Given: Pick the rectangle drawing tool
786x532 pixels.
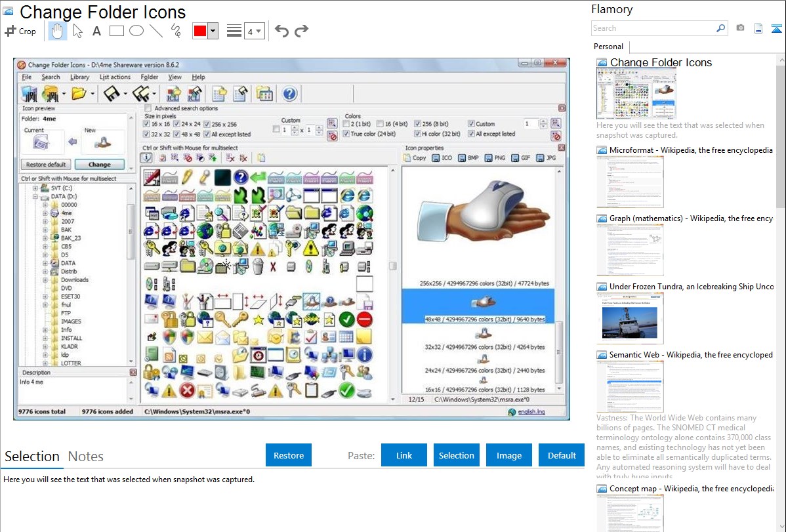Looking at the screenshot, I should tap(116, 31).
